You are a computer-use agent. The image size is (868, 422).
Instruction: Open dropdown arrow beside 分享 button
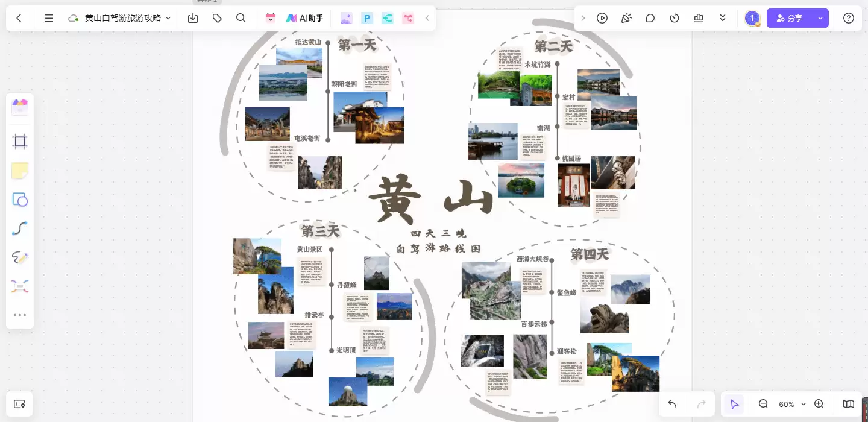(x=820, y=18)
